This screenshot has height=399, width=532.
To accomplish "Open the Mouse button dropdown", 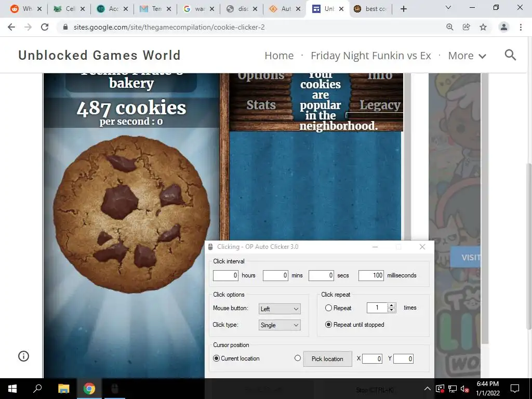I will [280, 309].
